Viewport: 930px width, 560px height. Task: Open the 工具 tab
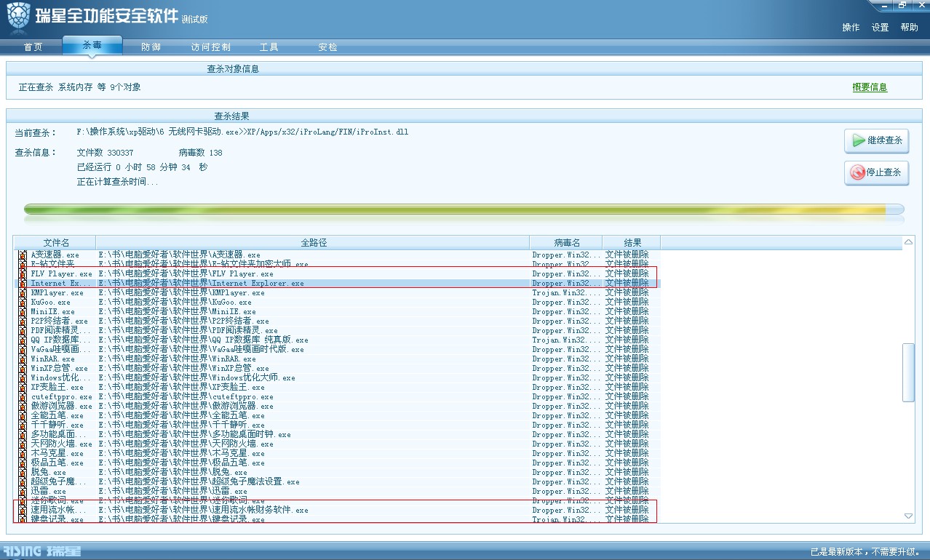pos(269,47)
